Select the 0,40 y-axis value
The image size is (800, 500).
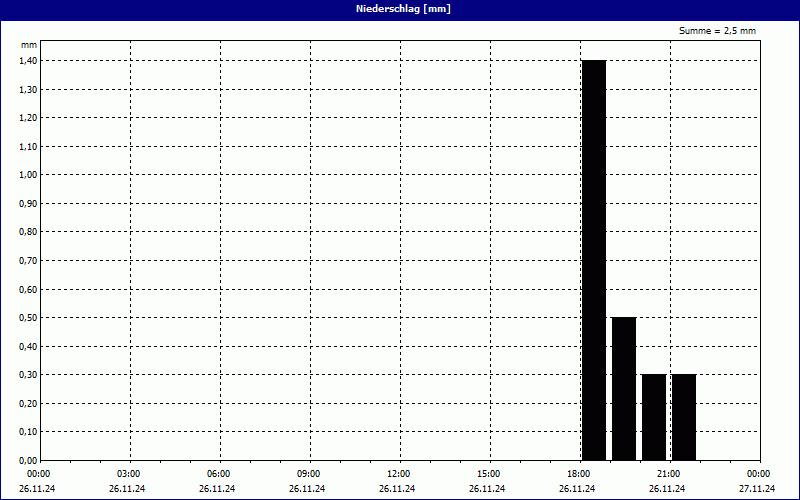[28, 346]
